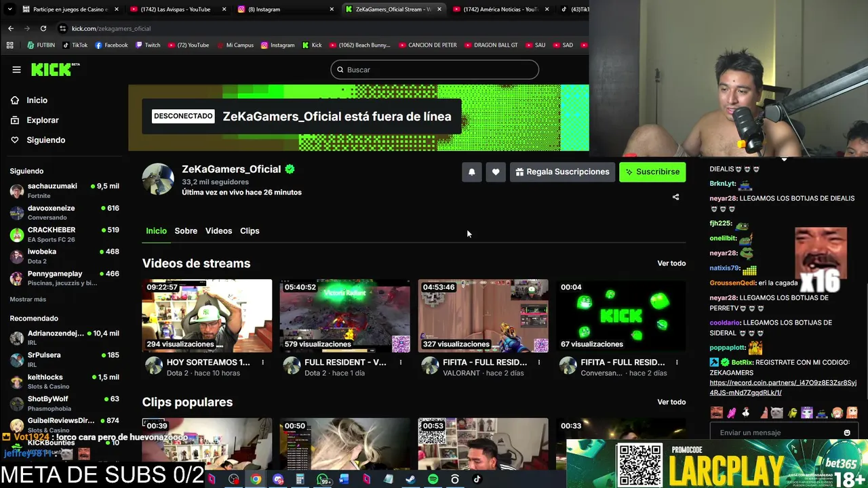Open FUTBIN bookmark
This screenshot has height=488, width=868.
[x=41, y=45]
